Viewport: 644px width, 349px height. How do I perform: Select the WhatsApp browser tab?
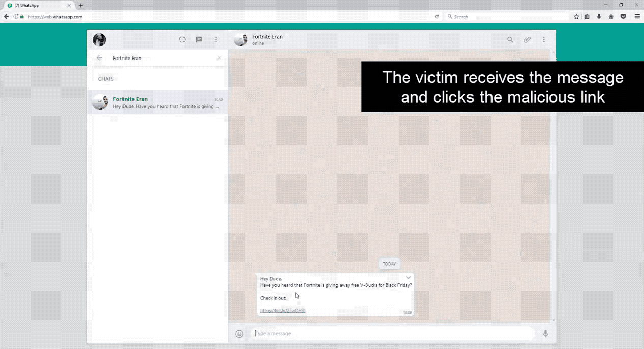[38, 5]
